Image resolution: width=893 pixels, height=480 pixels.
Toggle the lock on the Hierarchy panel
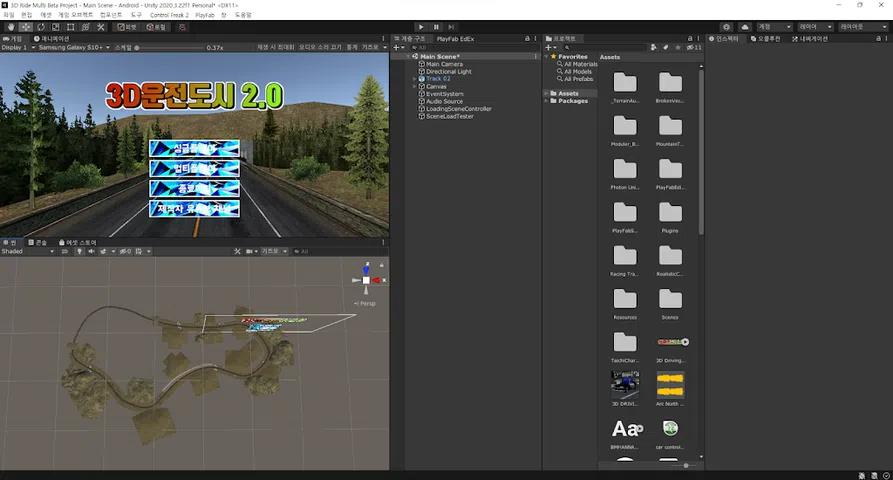[x=529, y=38]
